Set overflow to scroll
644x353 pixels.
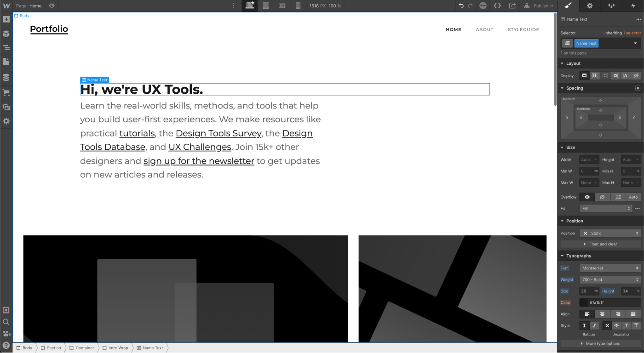point(618,197)
